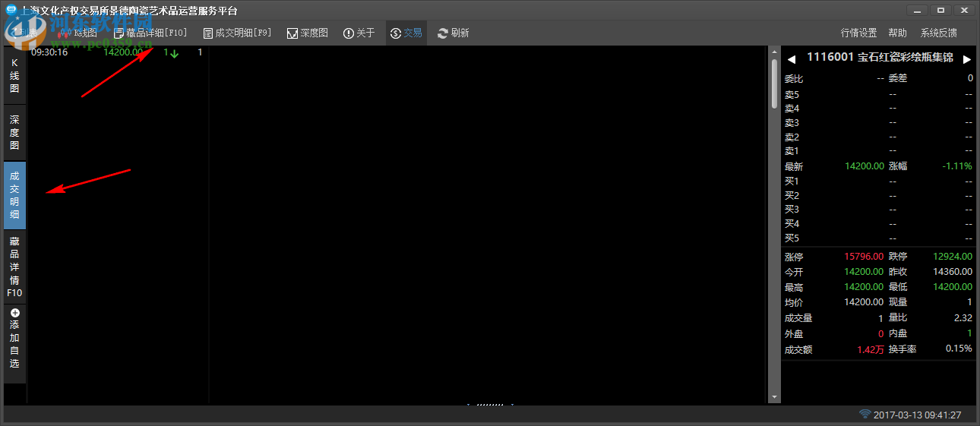Click the 委比 label
Screen dimensions: 980x426
(794, 78)
